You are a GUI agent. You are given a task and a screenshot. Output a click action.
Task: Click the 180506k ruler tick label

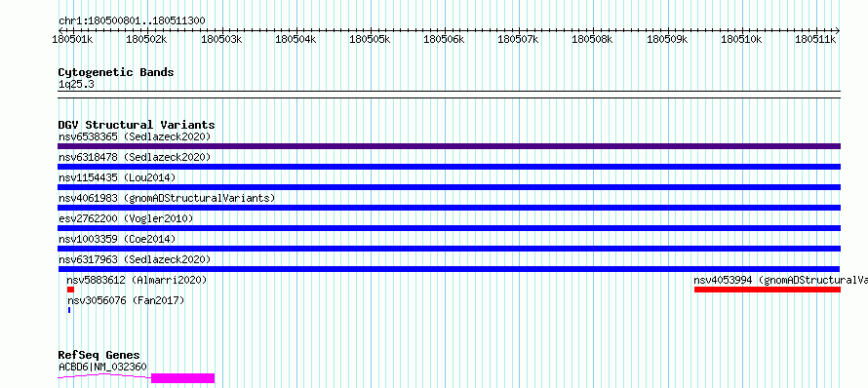coord(445,39)
